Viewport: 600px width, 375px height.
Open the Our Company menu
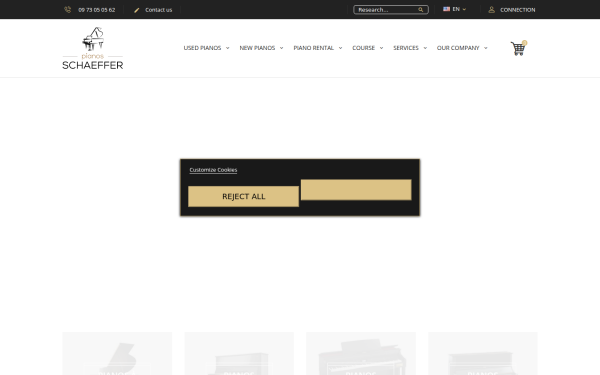click(x=458, y=48)
